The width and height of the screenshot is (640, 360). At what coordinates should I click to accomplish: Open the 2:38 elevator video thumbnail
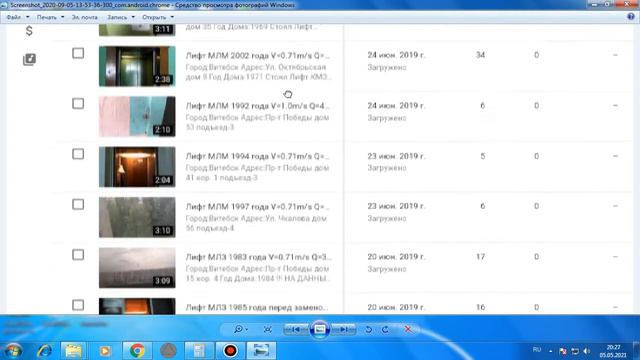(137, 66)
